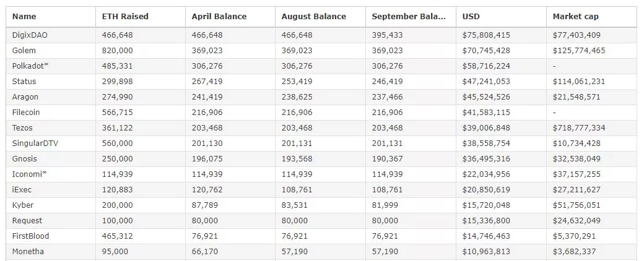
Task: Select the Aragon name cell
Action: click(25, 97)
